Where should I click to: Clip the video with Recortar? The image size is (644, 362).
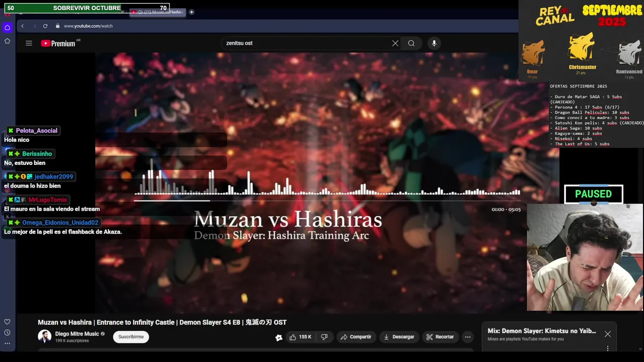point(440,337)
